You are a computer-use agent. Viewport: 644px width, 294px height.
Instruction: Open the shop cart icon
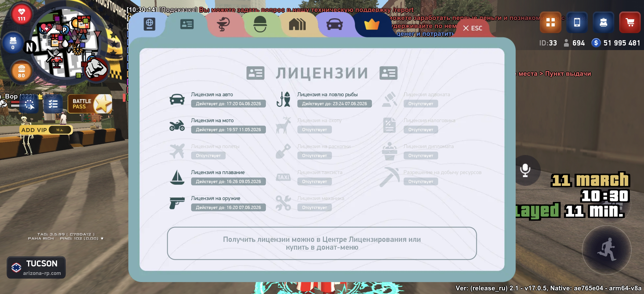click(630, 23)
